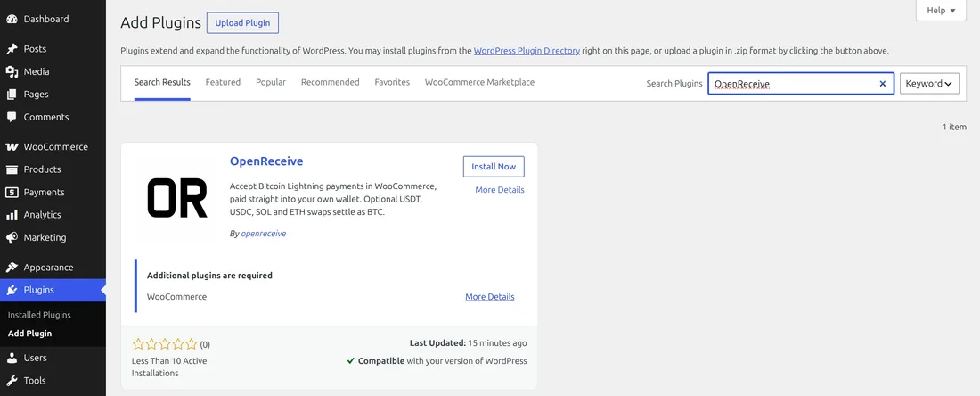Screen dimensions: 980x396
Task: Click the Plugins plug icon
Action: pos(12,290)
